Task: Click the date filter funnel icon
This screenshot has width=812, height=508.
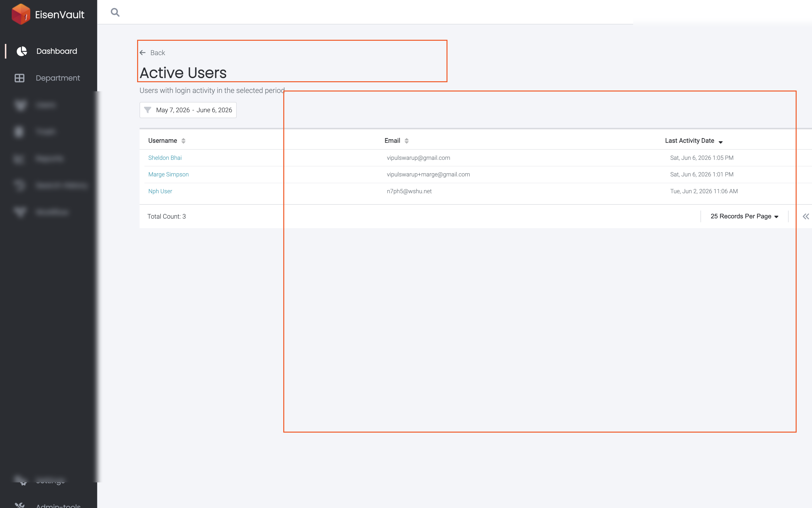Action: (x=147, y=110)
